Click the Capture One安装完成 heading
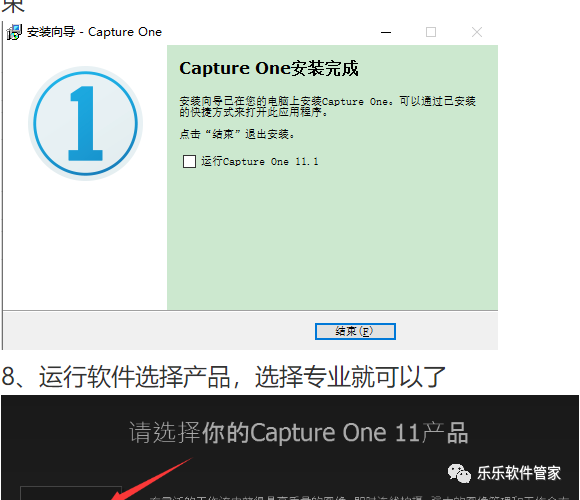Viewport: 580px width, 500px height. click(x=269, y=68)
